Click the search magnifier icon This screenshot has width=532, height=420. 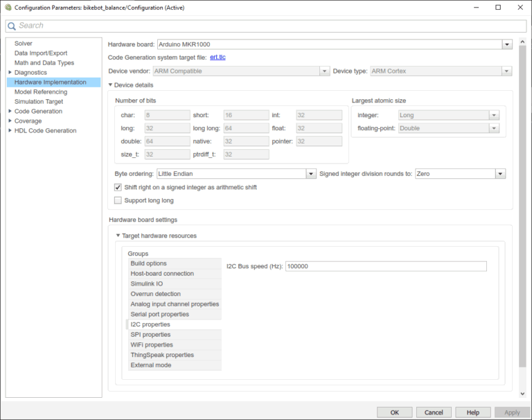pyautogui.click(x=12, y=26)
